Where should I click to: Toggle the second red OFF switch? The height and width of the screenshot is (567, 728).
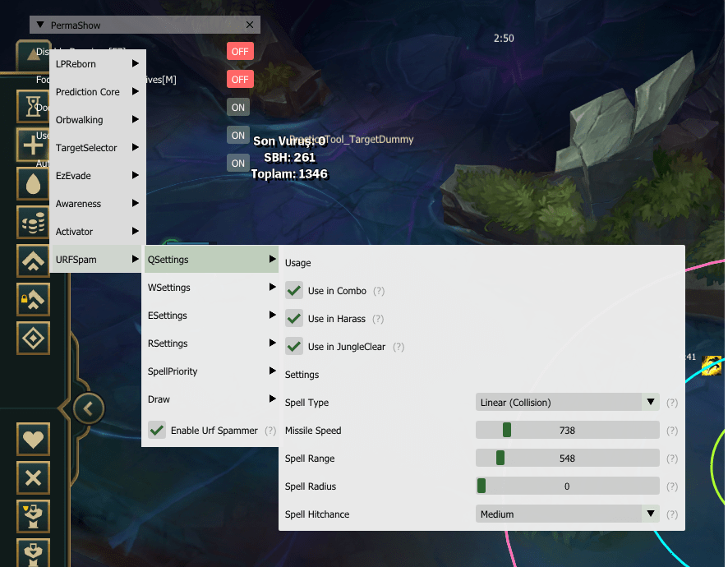(240, 80)
